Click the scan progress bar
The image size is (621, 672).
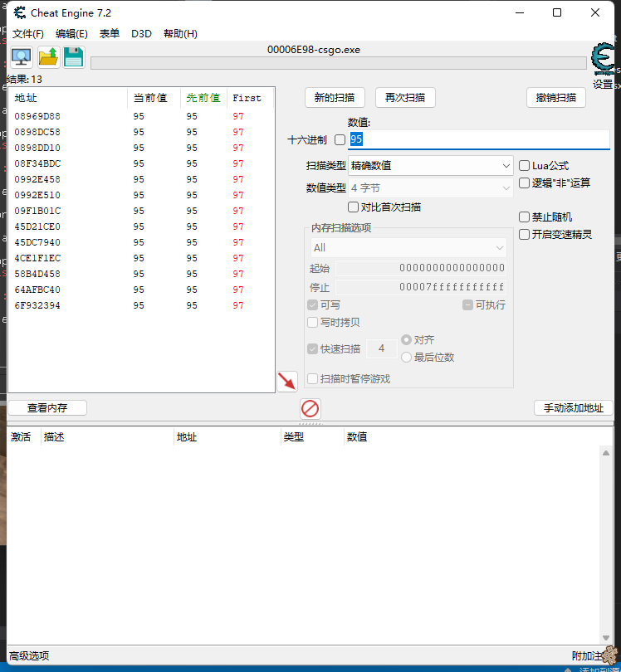[339, 63]
